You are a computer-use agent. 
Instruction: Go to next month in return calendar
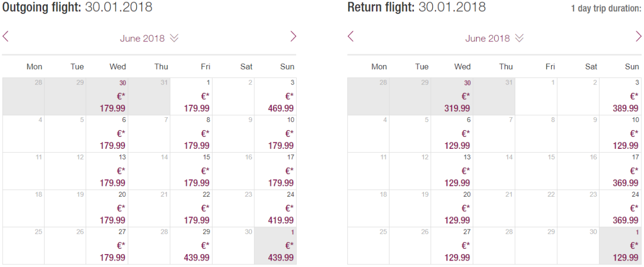(x=638, y=37)
